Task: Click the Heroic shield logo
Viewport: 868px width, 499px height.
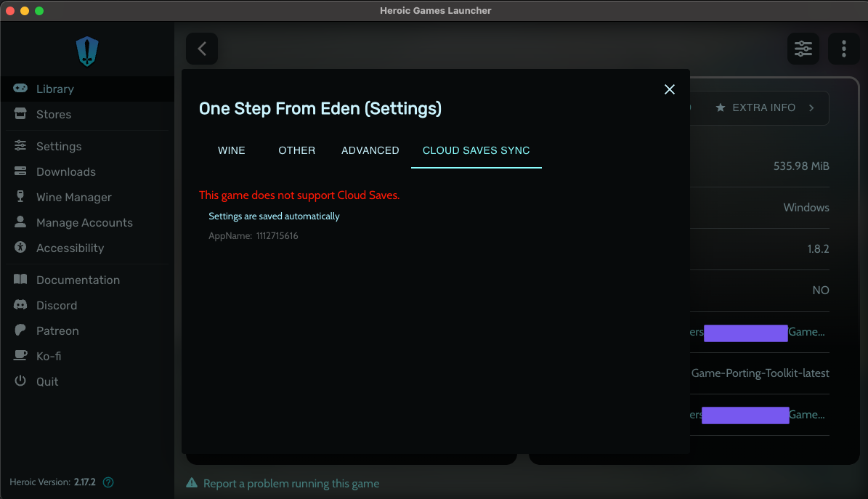Action: [x=87, y=52]
